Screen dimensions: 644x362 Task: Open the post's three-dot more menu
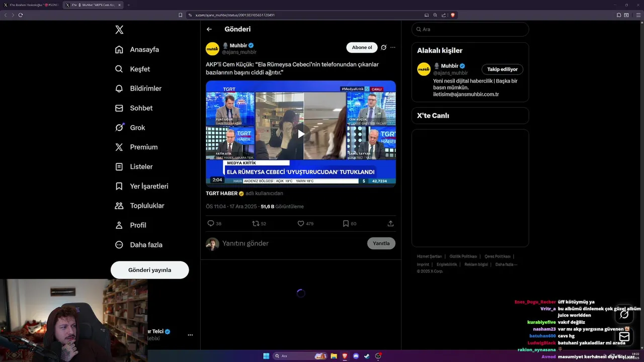pyautogui.click(x=393, y=47)
